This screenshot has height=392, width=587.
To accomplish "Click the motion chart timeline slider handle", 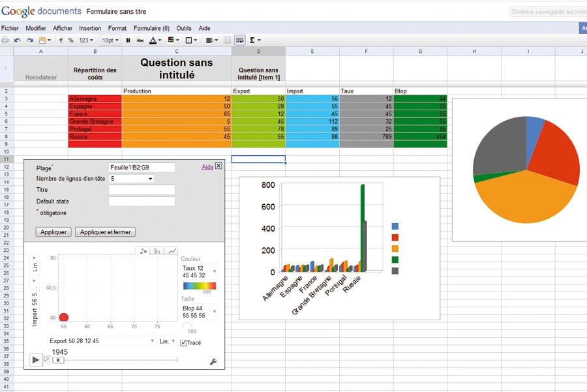I will pos(58,359).
